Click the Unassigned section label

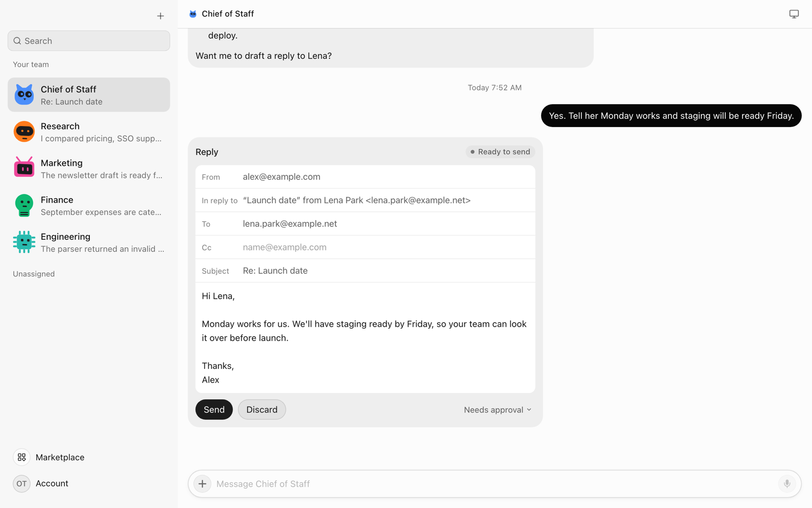tap(33, 274)
